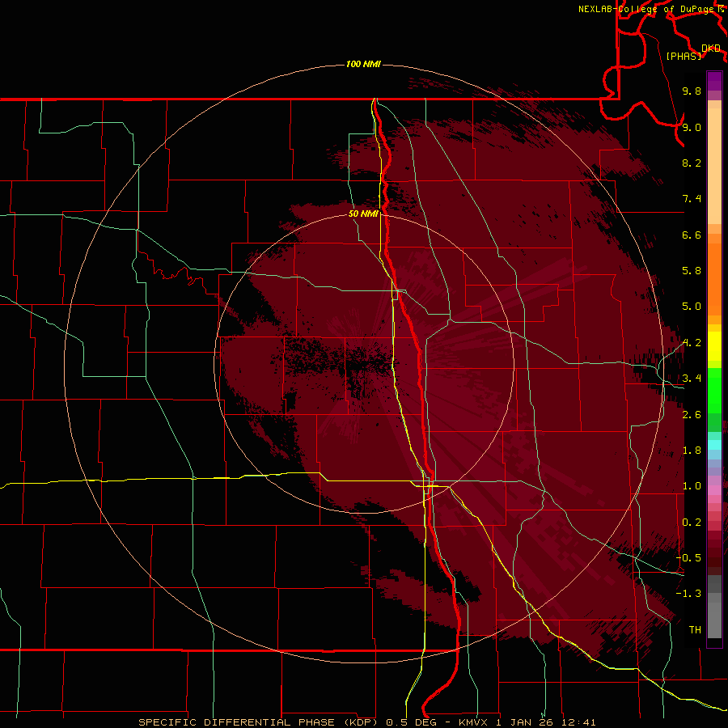Click the yellow segment of color scale

tap(714, 346)
